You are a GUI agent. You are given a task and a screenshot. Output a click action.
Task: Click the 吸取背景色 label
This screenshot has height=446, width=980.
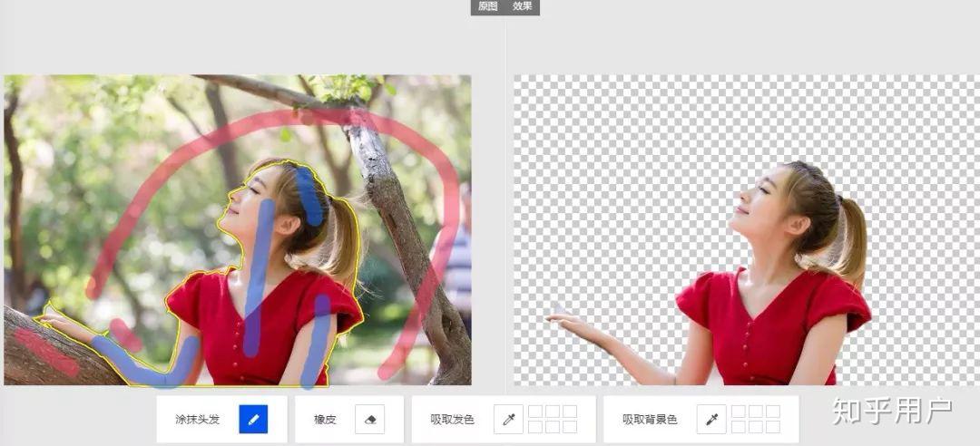(x=650, y=420)
